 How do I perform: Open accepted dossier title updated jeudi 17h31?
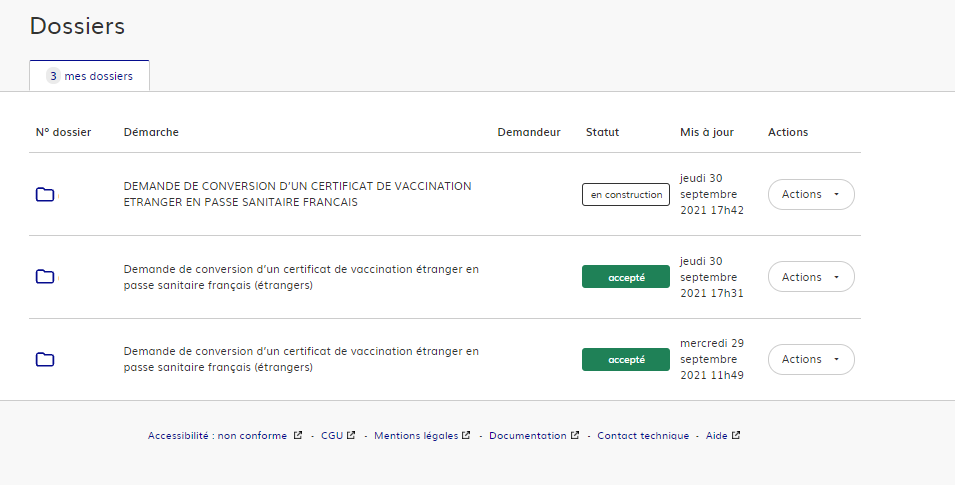[x=301, y=277]
